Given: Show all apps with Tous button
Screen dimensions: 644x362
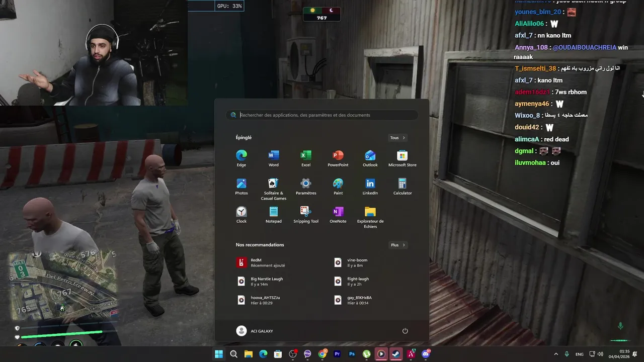Looking at the screenshot, I should pos(397,138).
